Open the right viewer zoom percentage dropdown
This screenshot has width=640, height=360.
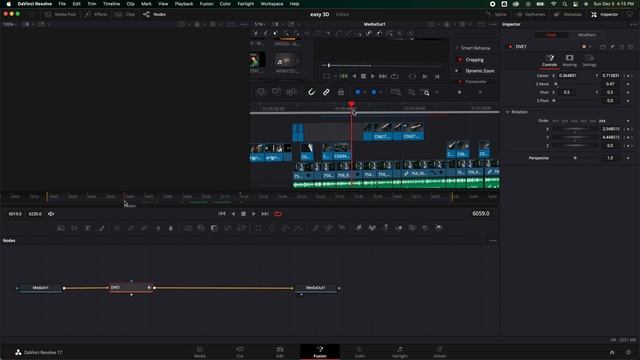point(260,24)
